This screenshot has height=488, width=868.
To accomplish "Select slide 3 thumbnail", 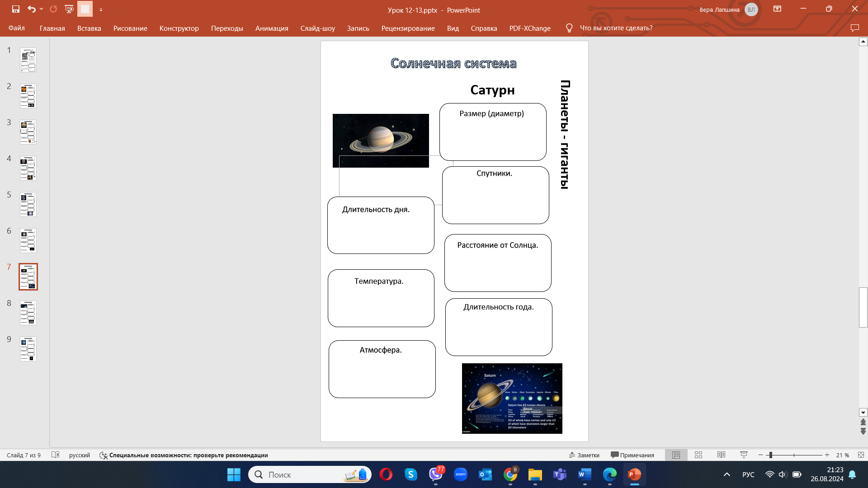I will point(28,132).
